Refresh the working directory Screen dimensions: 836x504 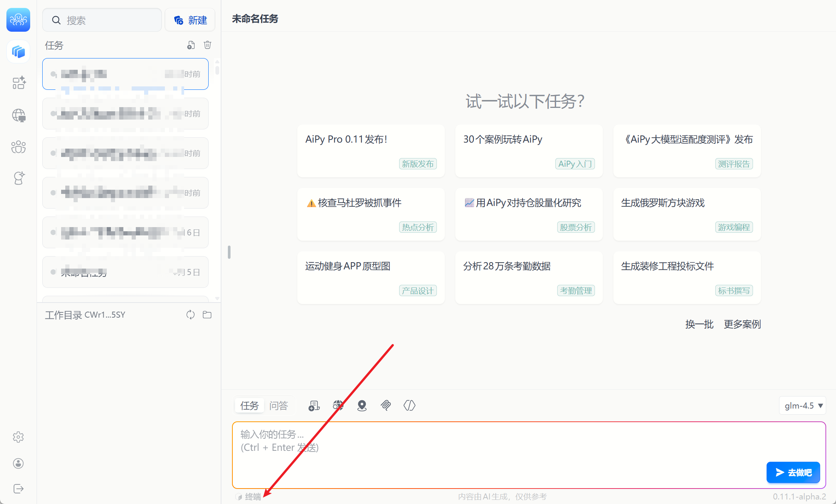point(191,315)
